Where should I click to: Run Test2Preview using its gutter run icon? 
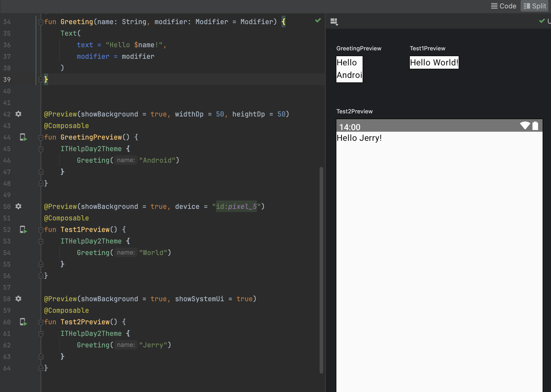(x=23, y=322)
